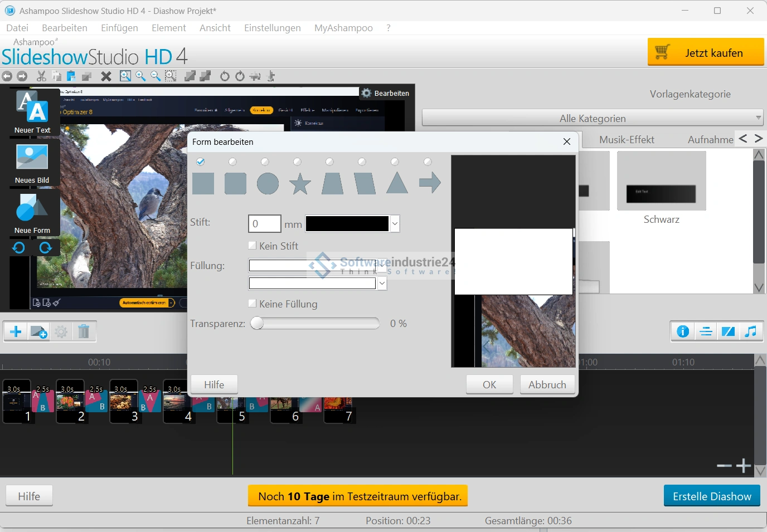Click the zoom out magnifier icon

point(156,76)
